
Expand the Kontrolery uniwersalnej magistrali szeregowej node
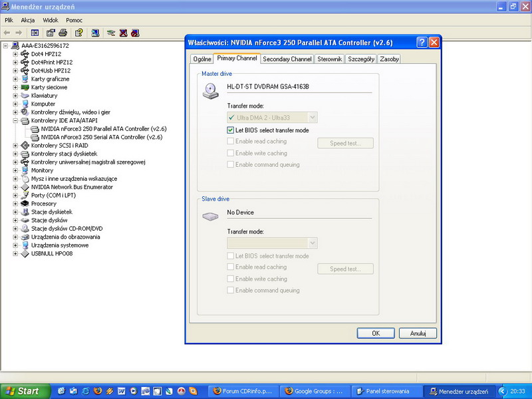(15, 162)
